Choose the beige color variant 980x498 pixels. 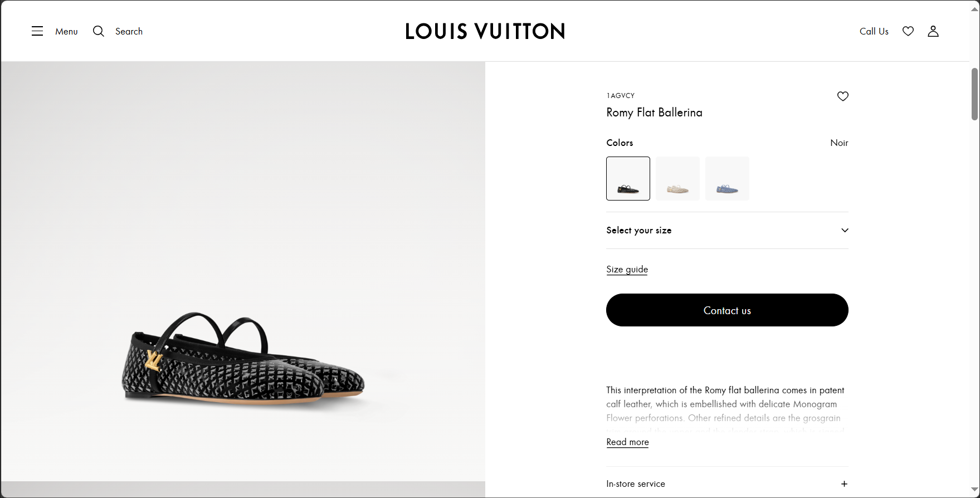click(677, 178)
